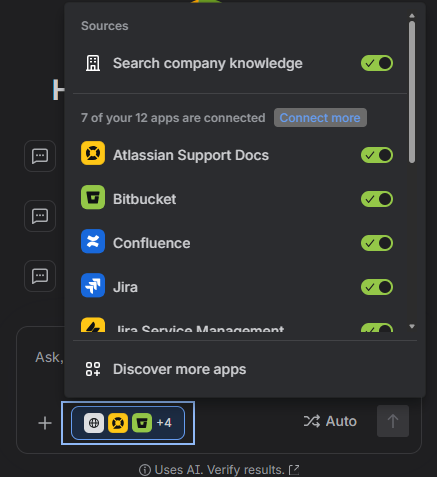Click the Atlassian Support Docs label
The height and width of the screenshot is (477, 437).
coord(191,155)
